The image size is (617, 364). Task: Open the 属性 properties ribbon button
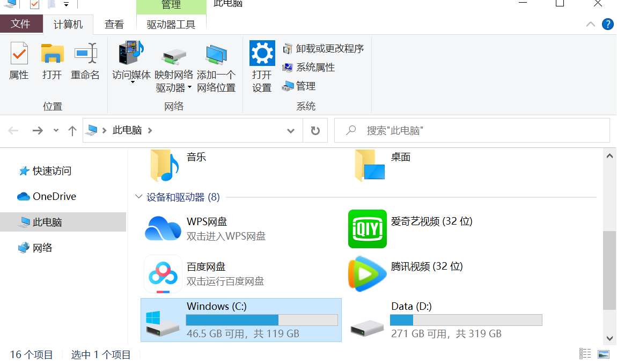pyautogui.click(x=19, y=61)
